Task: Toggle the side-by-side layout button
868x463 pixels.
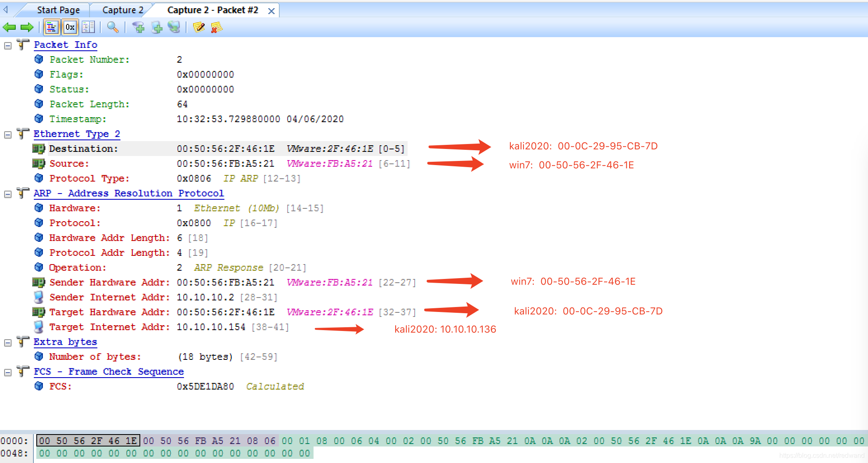Action: (x=88, y=28)
